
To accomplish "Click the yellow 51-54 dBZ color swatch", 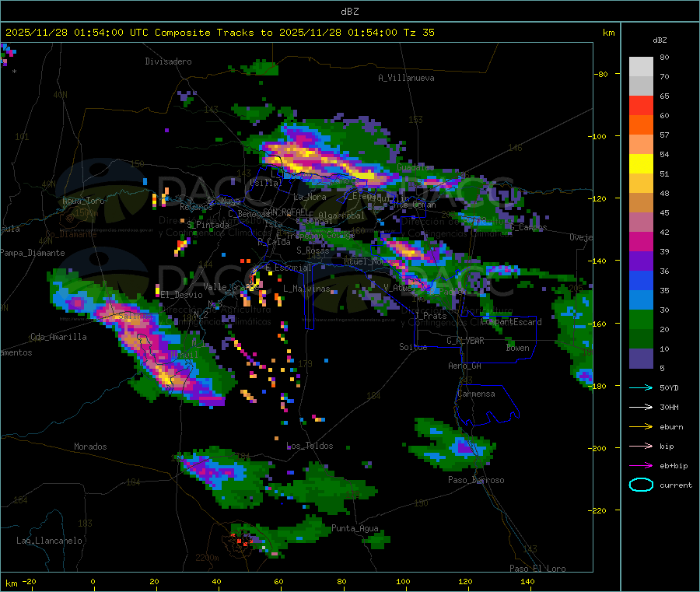I will [641, 164].
